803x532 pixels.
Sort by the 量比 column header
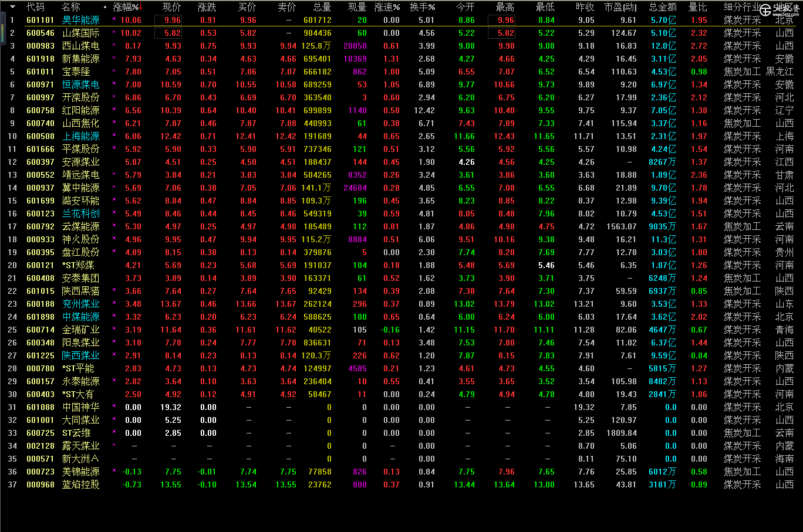(698, 7)
